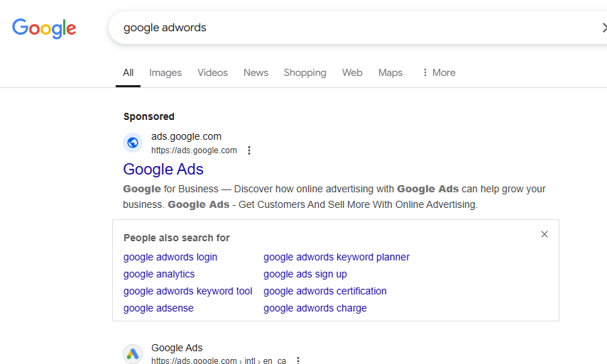Open the News tab
The image size is (607, 364).
click(x=256, y=72)
